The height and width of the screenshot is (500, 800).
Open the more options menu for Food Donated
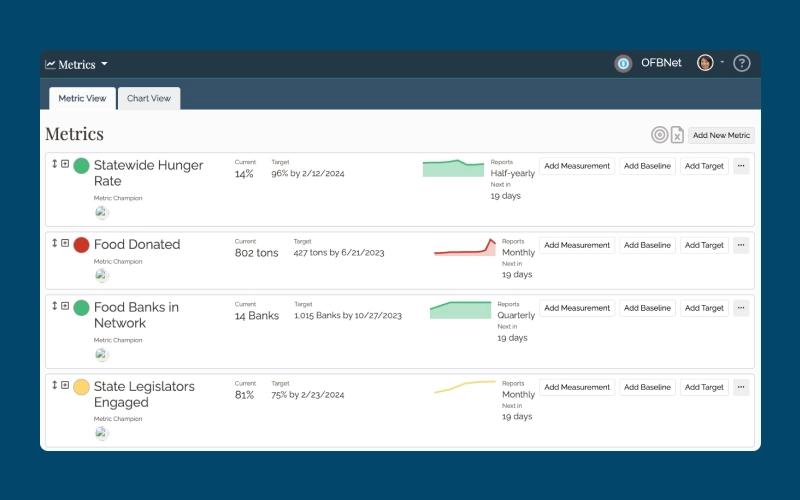click(741, 245)
